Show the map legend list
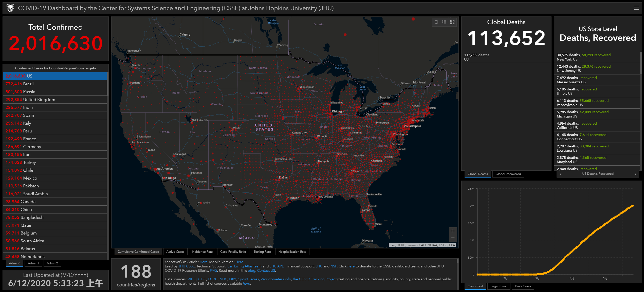644x292 pixels. pos(444,22)
